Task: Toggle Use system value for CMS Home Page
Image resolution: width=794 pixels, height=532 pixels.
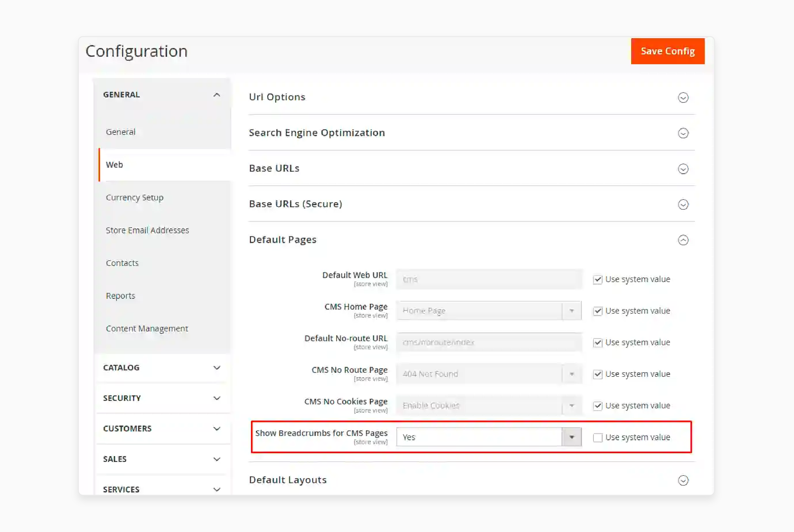Action: coord(597,310)
